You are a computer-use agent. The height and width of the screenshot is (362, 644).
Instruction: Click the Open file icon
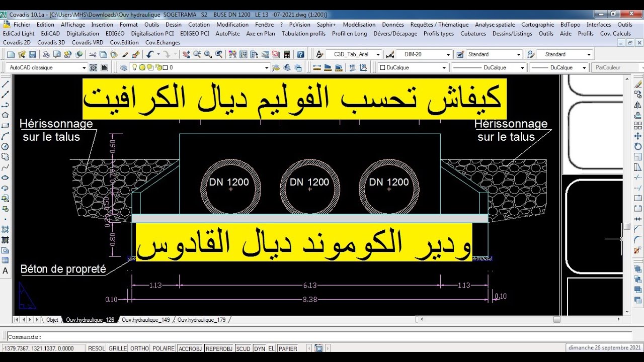(22, 54)
